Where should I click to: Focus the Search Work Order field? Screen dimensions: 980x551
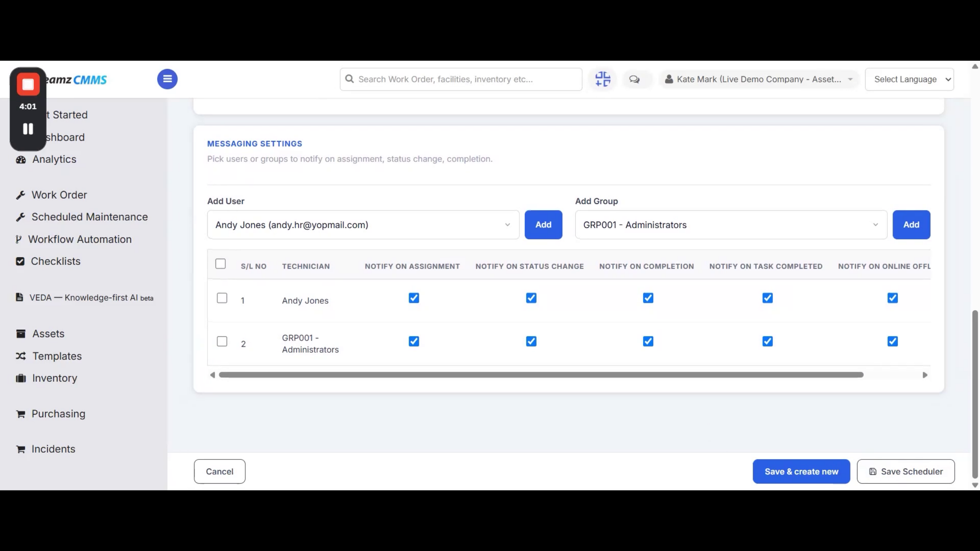(461, 79)
